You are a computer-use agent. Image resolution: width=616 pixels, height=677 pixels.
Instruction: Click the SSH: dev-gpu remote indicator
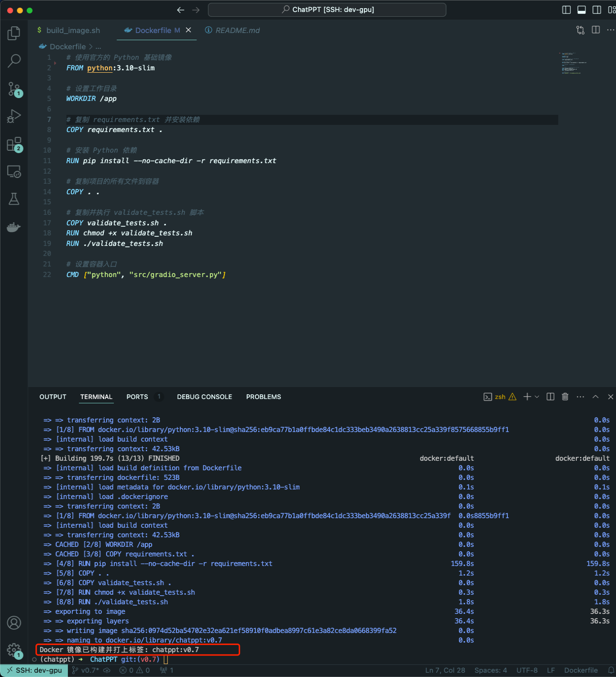click(34, 670)
